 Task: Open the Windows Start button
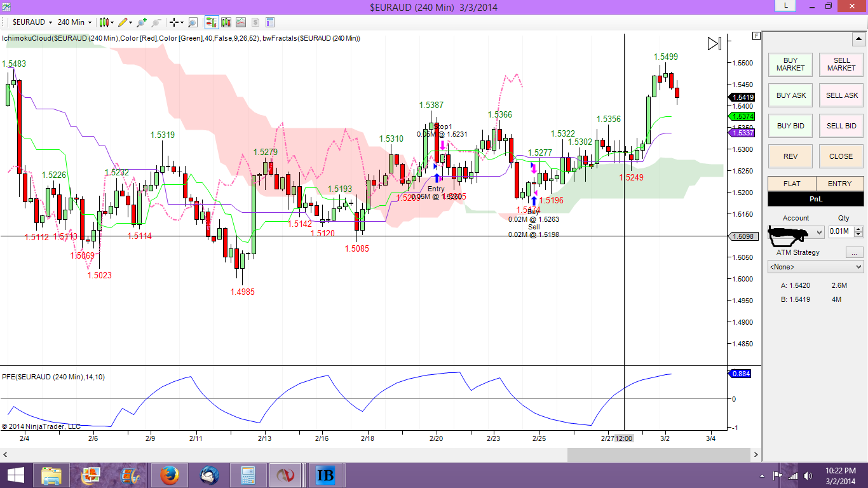point(15,475)
